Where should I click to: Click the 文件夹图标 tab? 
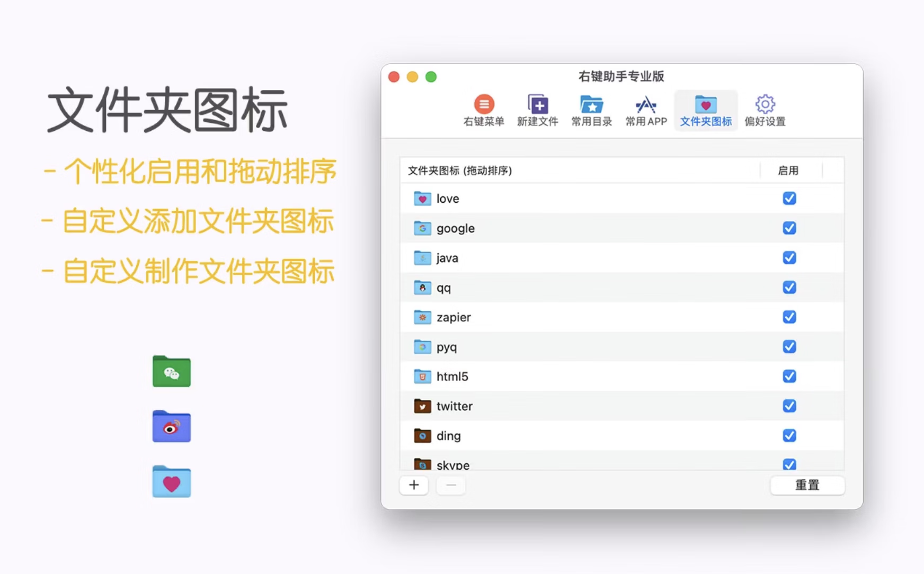[x=705, y=110]
